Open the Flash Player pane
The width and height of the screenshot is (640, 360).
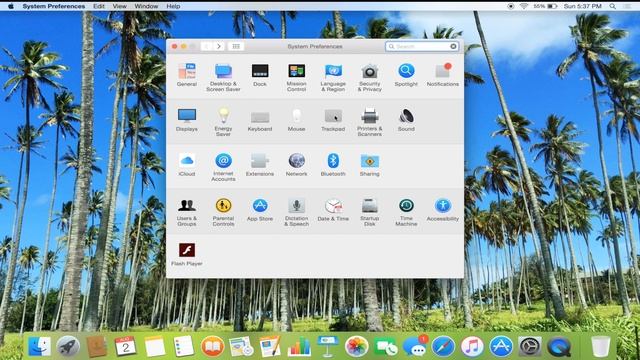187,254
